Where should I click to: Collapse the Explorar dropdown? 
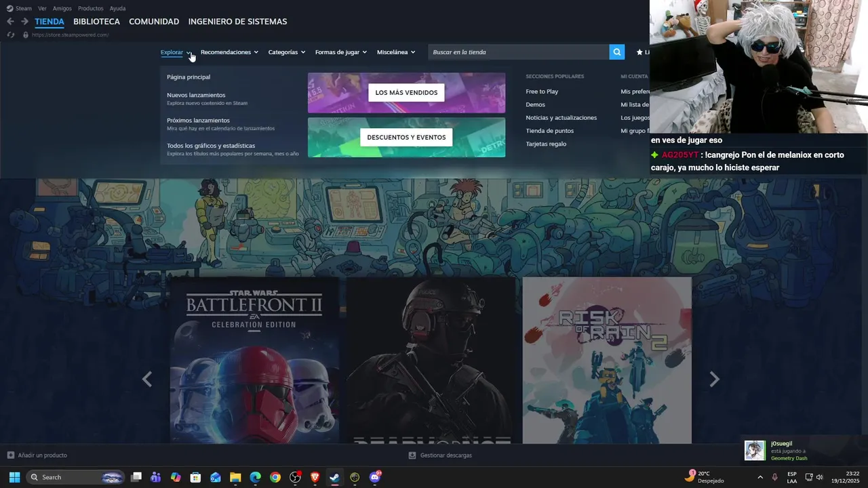click(176, 52)
